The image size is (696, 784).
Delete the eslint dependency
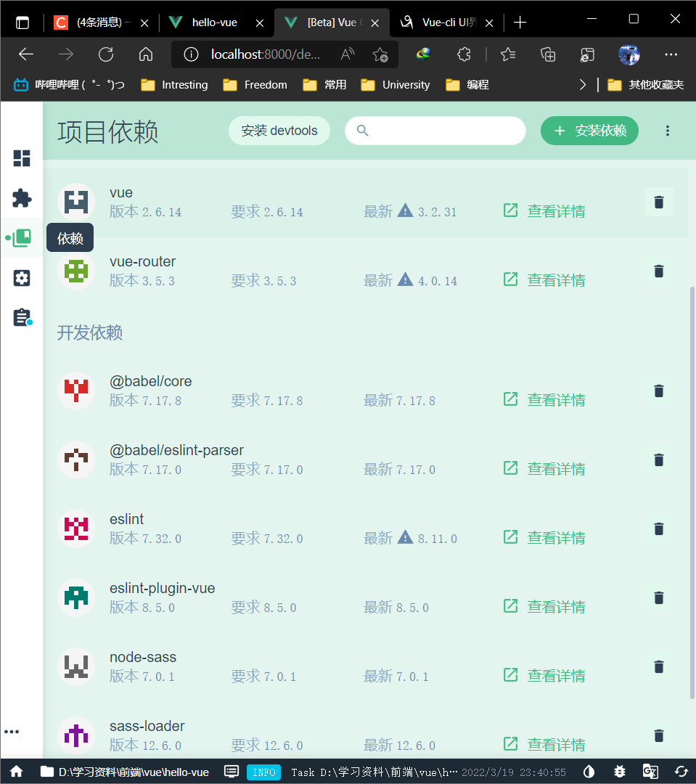point(658,529)
